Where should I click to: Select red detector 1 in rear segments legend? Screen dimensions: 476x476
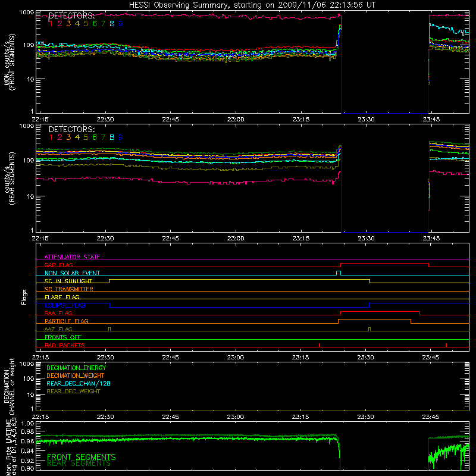51,137
